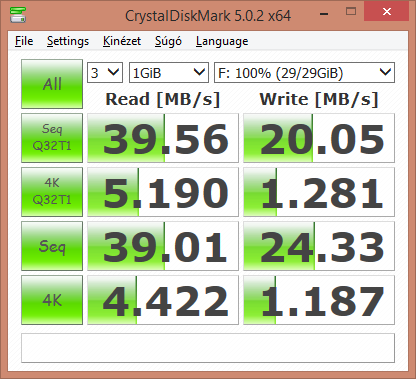Click the 4K read value 4.422
Viewport: 416px width, 379px height.
pos(163,300)
